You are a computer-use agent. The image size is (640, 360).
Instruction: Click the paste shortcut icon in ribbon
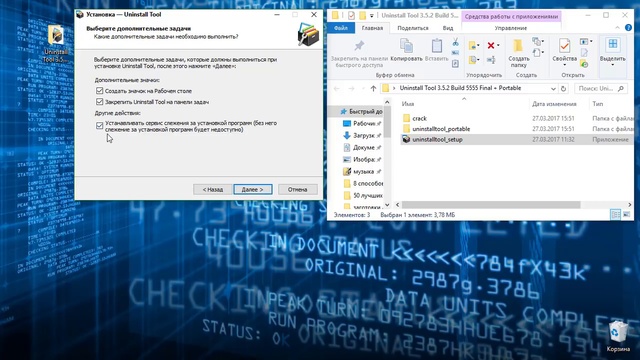click(456, 64)
